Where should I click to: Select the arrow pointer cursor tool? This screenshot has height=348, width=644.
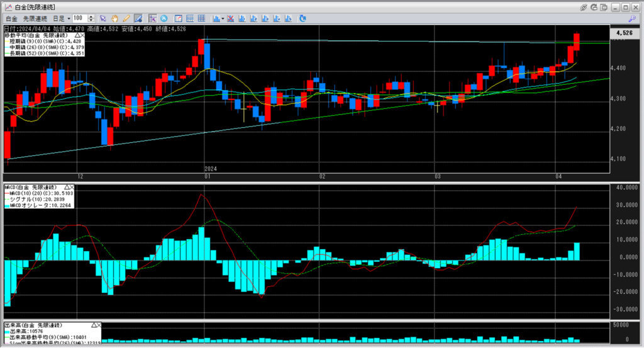coord(103,19)
